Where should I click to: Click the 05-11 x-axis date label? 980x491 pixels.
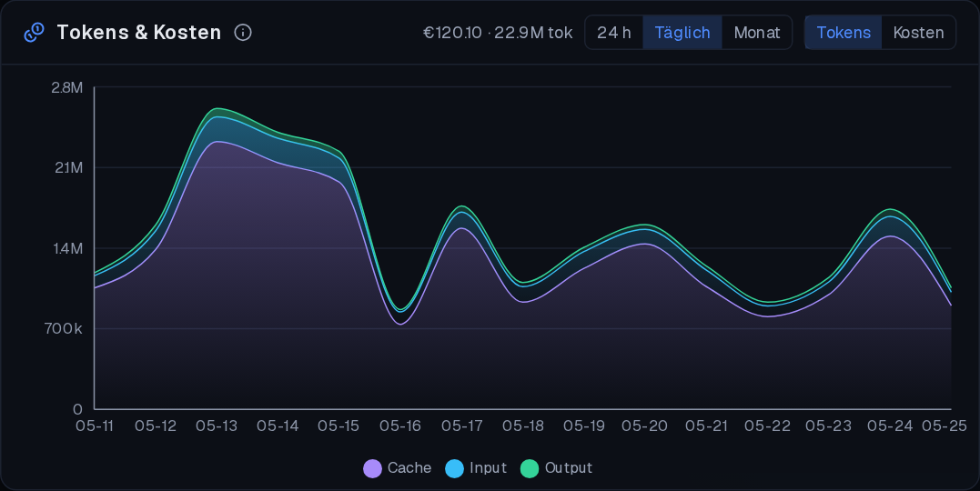95,426
